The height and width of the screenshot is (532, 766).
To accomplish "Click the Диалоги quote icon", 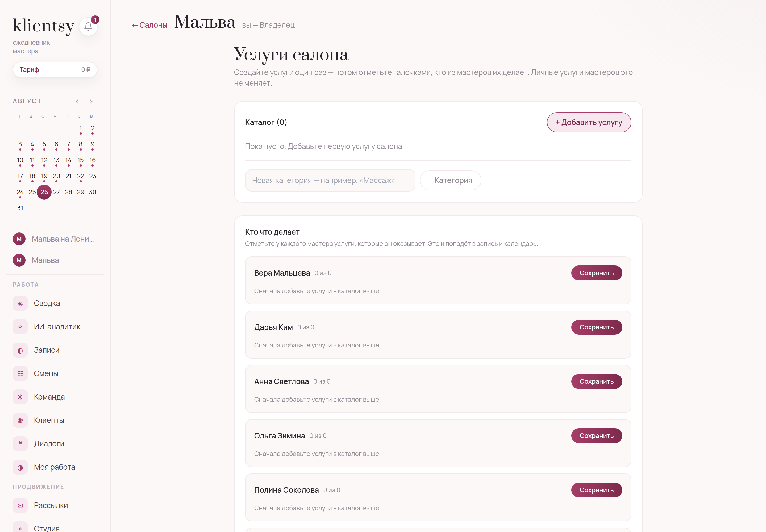I will pyautogui.click(x=20, y=444).
